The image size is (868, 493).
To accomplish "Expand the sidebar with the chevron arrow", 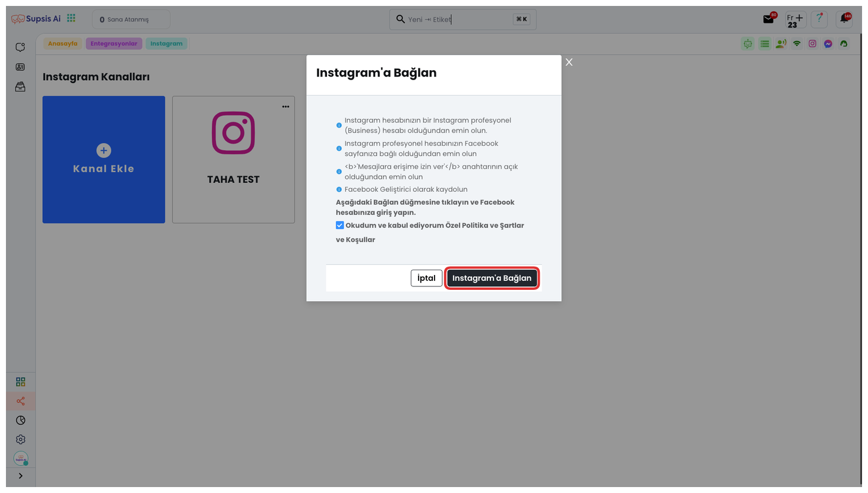I will click(21, 476).
